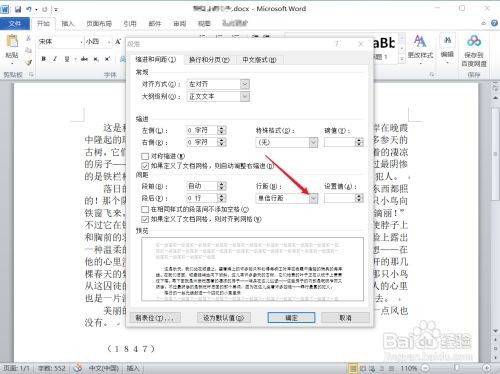Toggle the Mirror indents (对称缩进) checkbox

click(145, 156)
